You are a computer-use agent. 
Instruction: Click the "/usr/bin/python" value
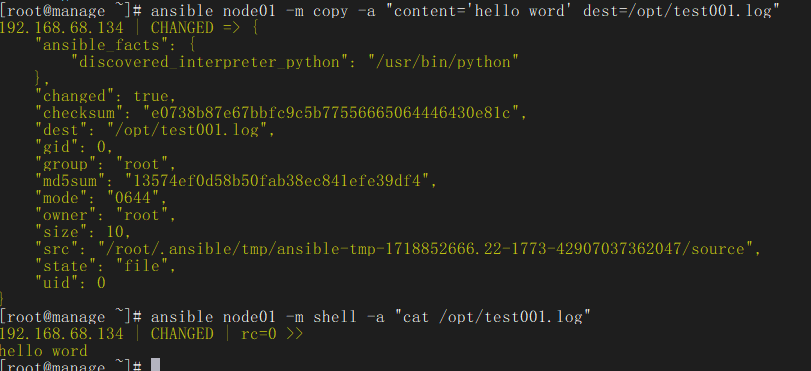tap(443, 63)
